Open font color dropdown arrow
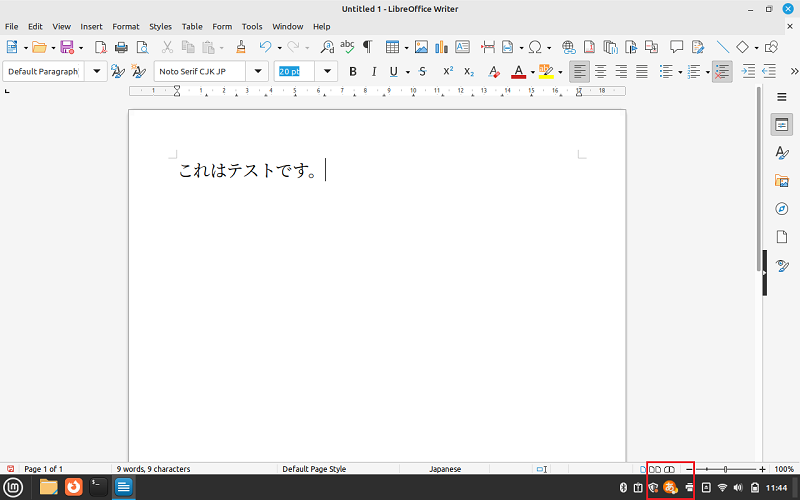This screenshot has width=800, height=500. point(532,72)
